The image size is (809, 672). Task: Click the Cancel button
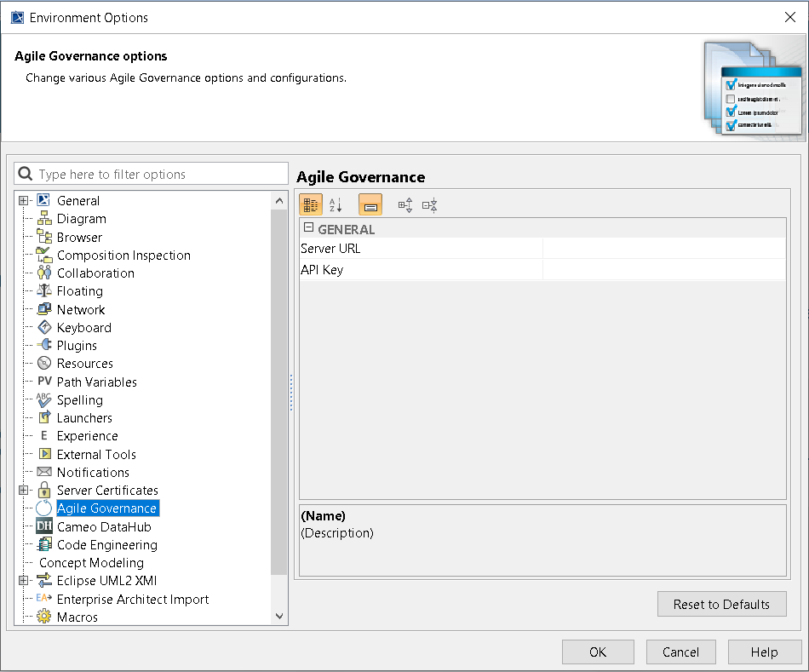[x=680, y=652]
